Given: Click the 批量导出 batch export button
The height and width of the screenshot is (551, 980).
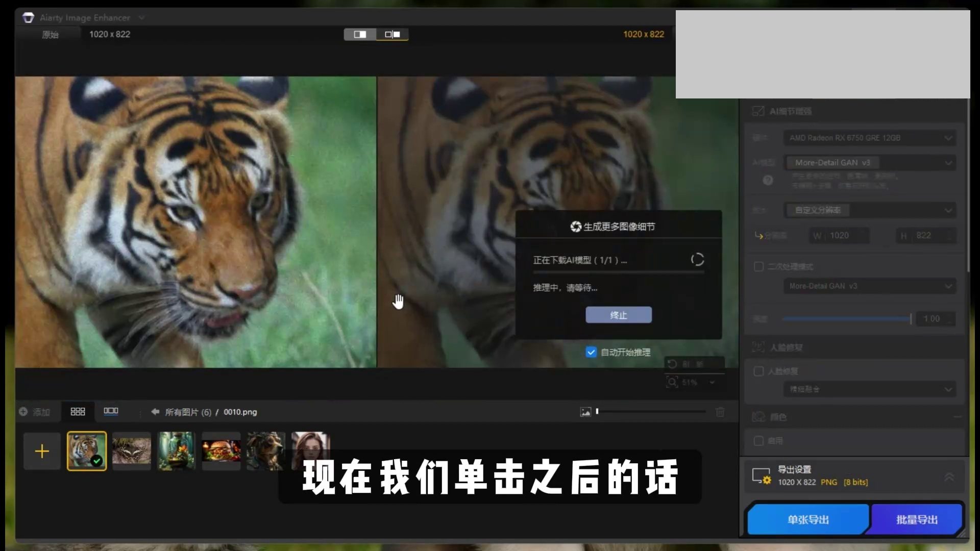Looking at the screenshot, I should tap(917, 519).
